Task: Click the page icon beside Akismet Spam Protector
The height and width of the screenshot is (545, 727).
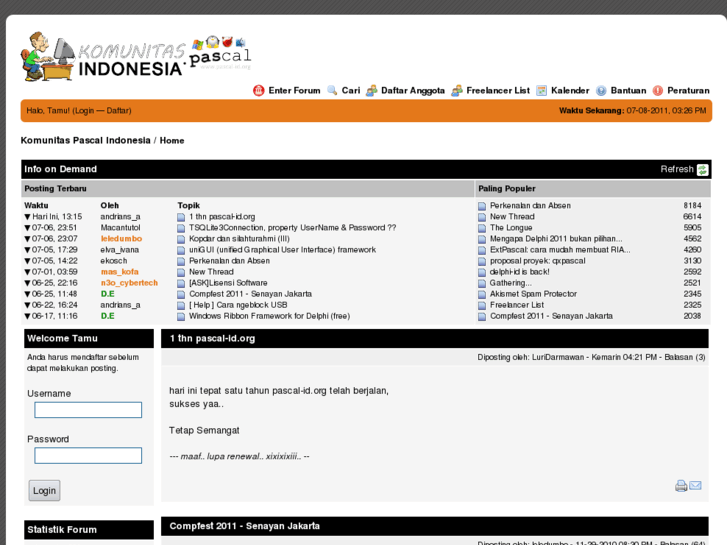Action: point(482,295)
